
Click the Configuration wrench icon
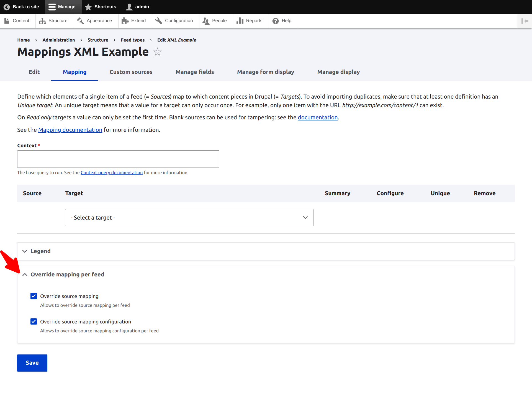[x=159, y=21]
